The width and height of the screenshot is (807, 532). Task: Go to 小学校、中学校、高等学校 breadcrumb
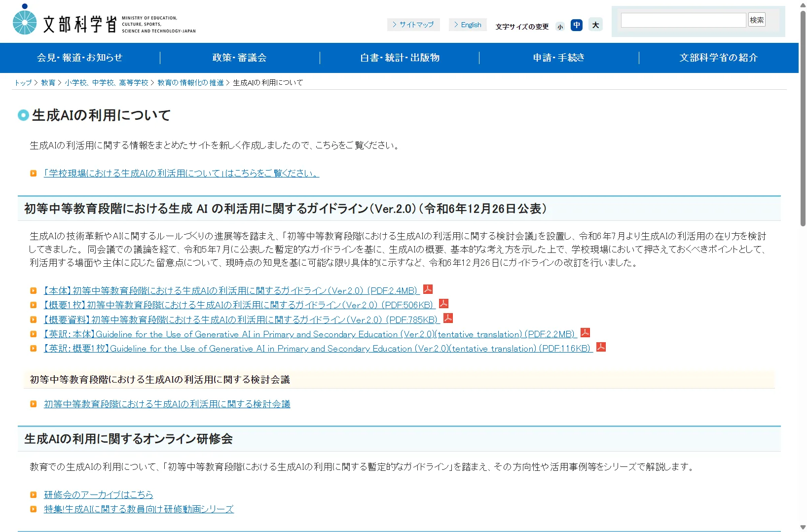[x=106, y=83]
